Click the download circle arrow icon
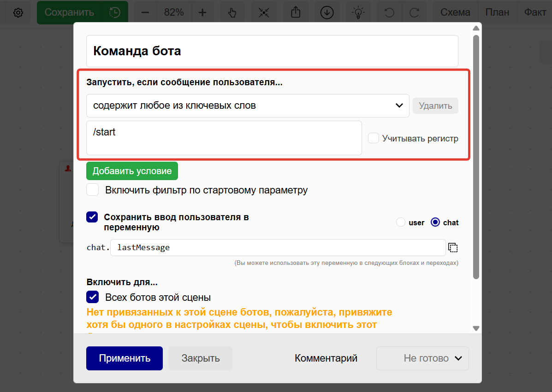Image resolution: width=552 pixels, height=392 pixels. 327,12
